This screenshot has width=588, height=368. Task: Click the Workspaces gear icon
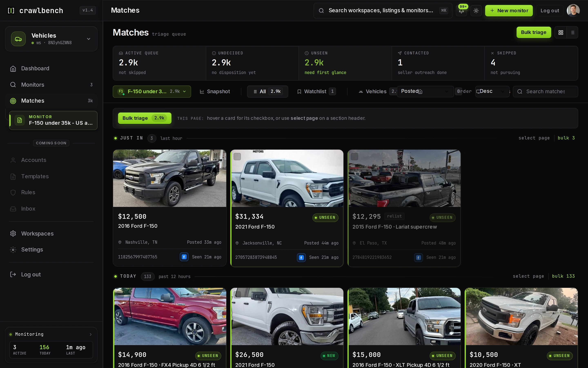coord(13,234)
